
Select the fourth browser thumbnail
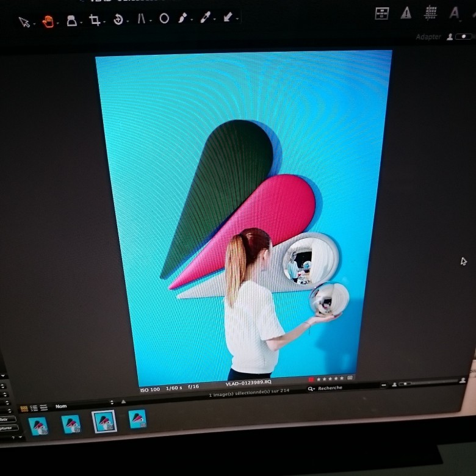[137, 419]
